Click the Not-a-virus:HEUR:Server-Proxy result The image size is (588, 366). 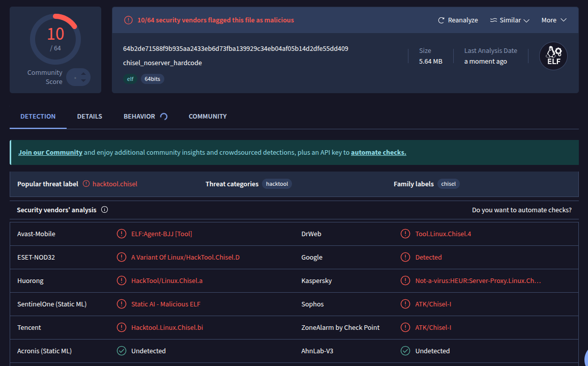478,281
